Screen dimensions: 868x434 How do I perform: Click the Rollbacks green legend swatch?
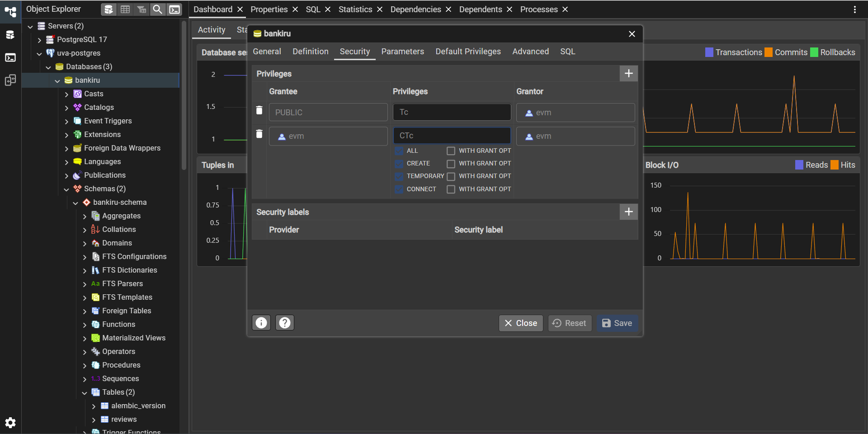[814, 52]
